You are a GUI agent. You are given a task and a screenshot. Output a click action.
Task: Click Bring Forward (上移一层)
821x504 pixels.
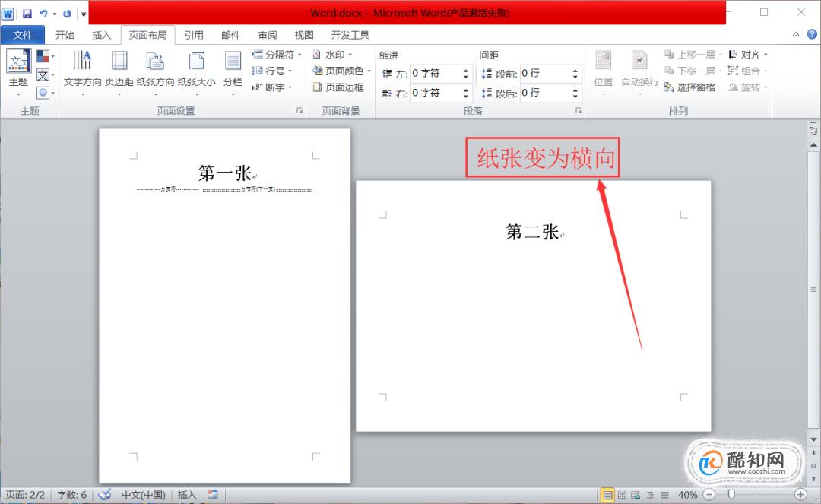coord(693,55)
